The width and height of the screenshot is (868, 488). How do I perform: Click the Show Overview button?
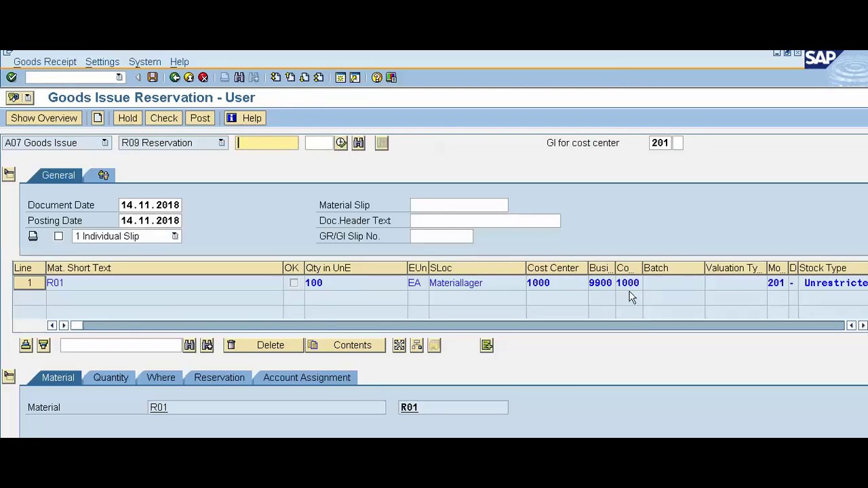[x=44, y=118]
